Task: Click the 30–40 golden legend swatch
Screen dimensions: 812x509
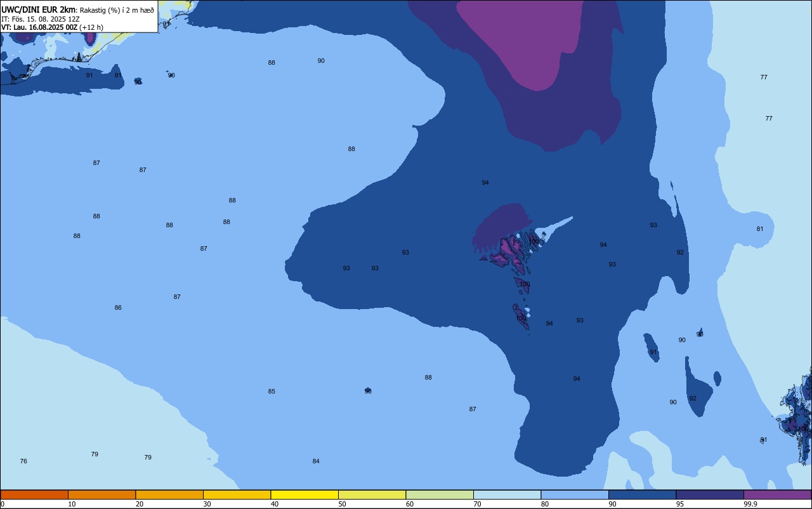Action: coord(237,494)
